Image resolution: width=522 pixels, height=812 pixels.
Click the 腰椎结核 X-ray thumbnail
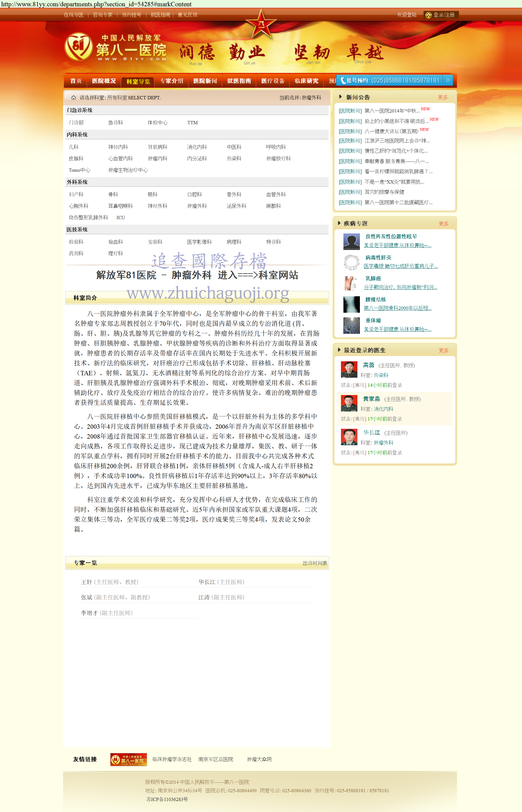click(351, 304)
